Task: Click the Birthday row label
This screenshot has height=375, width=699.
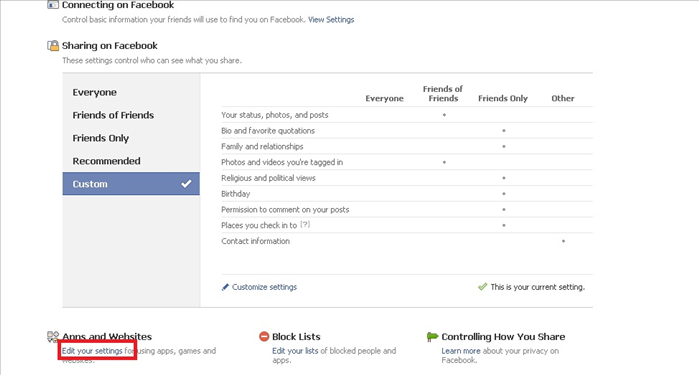Action: tap(235, 194)
